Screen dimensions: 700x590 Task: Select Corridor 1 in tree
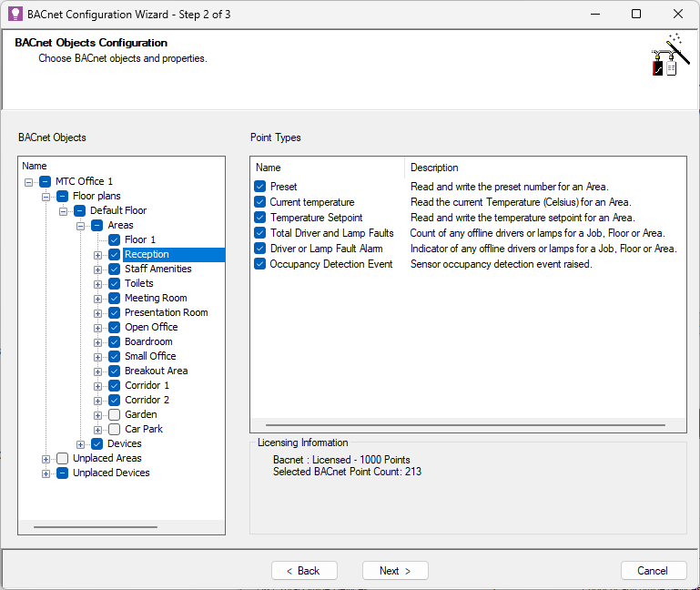tap(147, 385)
